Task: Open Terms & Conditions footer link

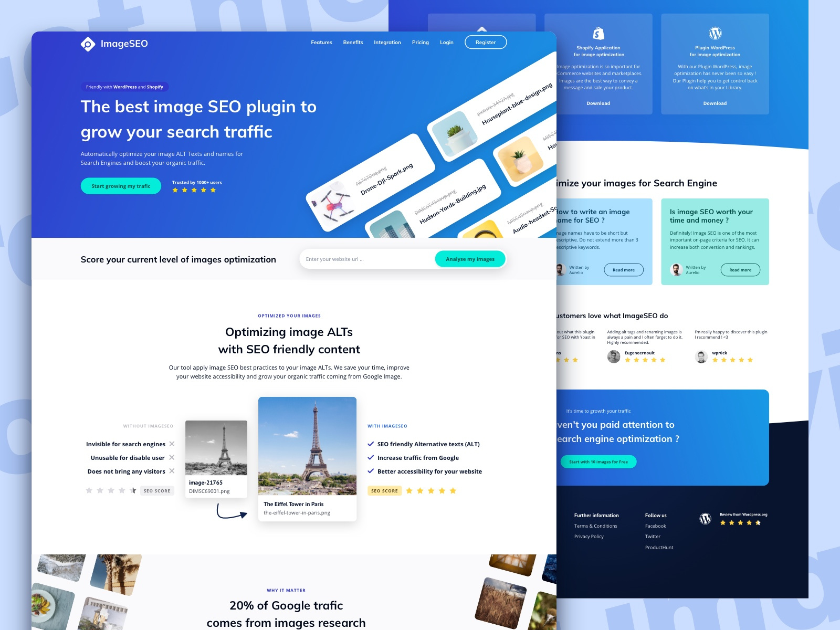Action: coord(596,526)
